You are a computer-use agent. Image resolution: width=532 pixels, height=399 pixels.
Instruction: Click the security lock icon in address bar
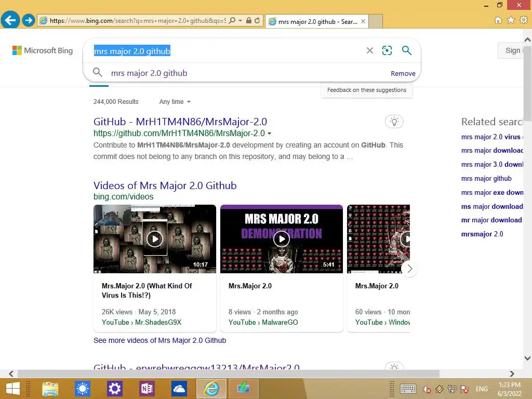(x=249, y=20)
